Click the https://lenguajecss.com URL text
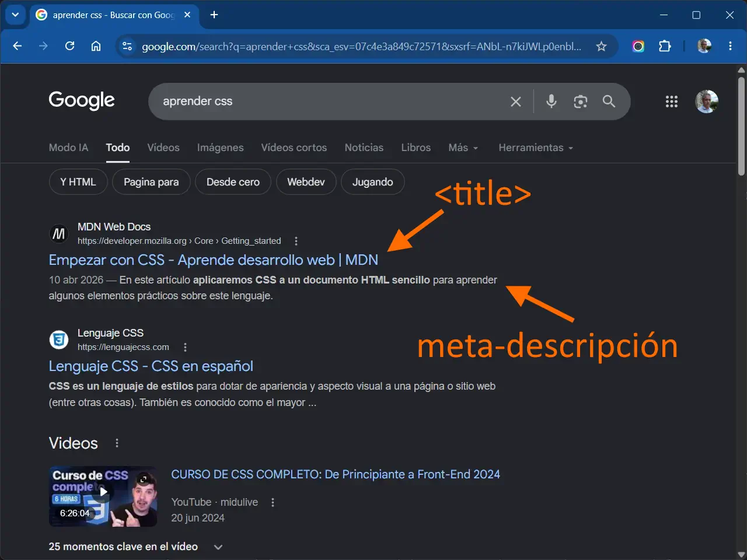The width and height of the screenshot is (747, 560). (123, 347)
